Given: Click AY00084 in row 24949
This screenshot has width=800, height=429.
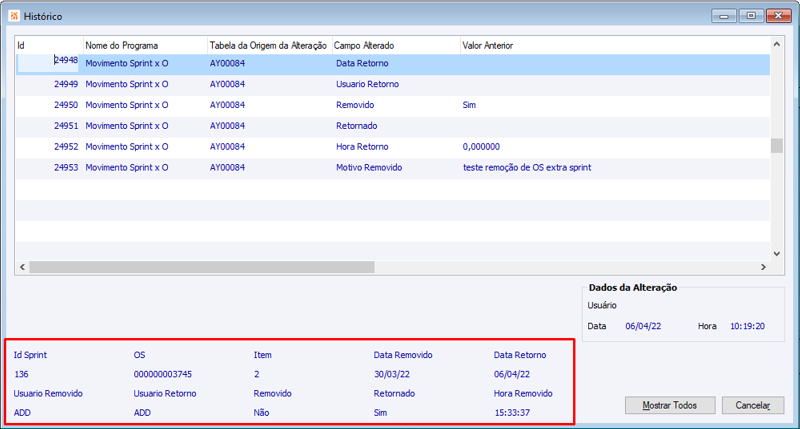Looking at the screenshot, I should (228, 84).
